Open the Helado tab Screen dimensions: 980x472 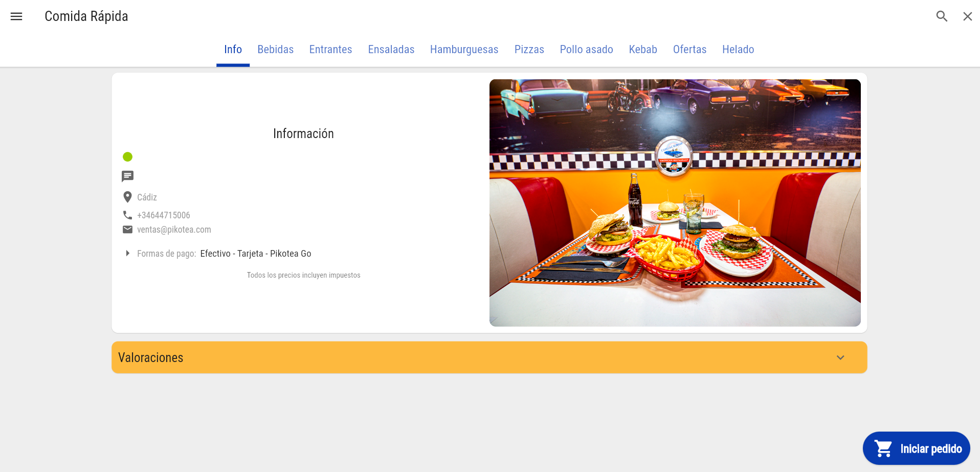click(x=738, y=50)
